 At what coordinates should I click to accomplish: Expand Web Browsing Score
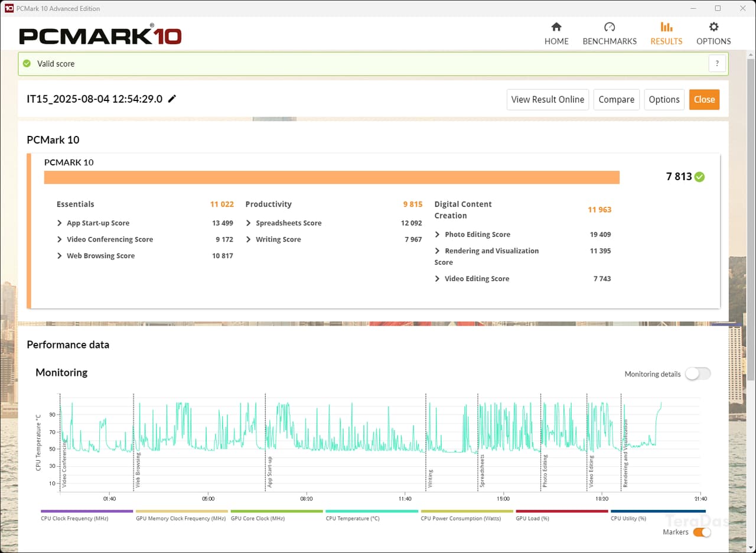coord(60,256)
